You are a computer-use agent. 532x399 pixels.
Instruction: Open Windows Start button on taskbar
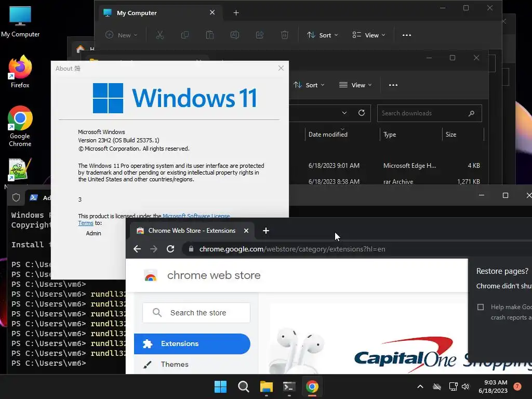[220, 387]
